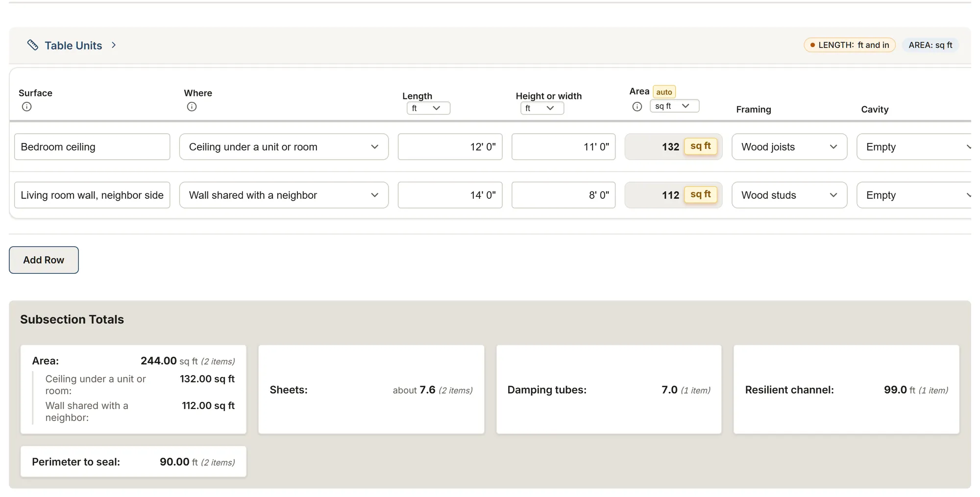The image size is (980, 497).
Task: Open the Wood studs framing dropdown
Action: (x=789, y=195)
